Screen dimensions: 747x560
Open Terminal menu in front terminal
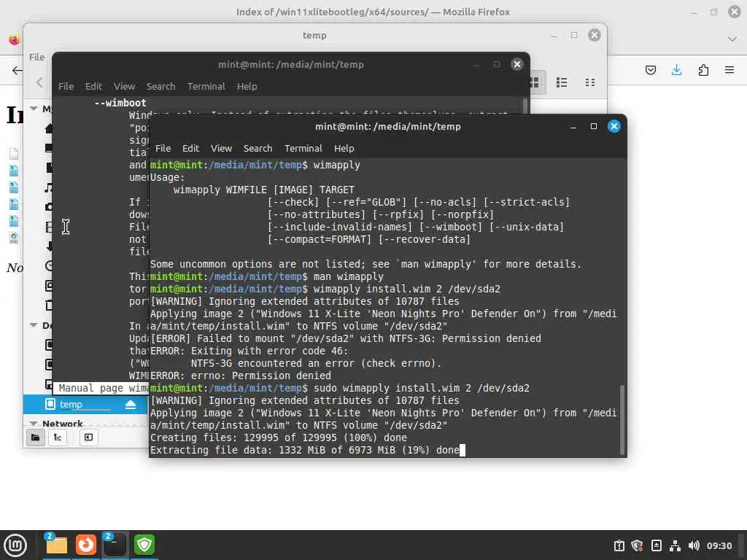[x=303, y=148]
